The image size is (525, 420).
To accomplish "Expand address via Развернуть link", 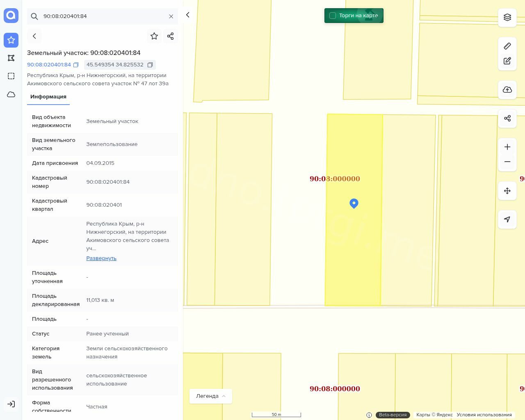I will (x=101, y=258).
